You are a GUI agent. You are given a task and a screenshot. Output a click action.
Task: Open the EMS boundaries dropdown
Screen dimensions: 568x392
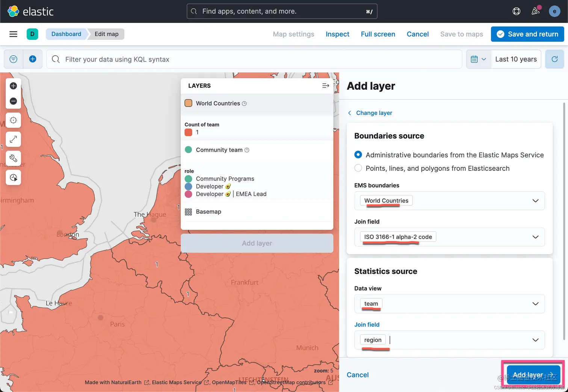450,201
